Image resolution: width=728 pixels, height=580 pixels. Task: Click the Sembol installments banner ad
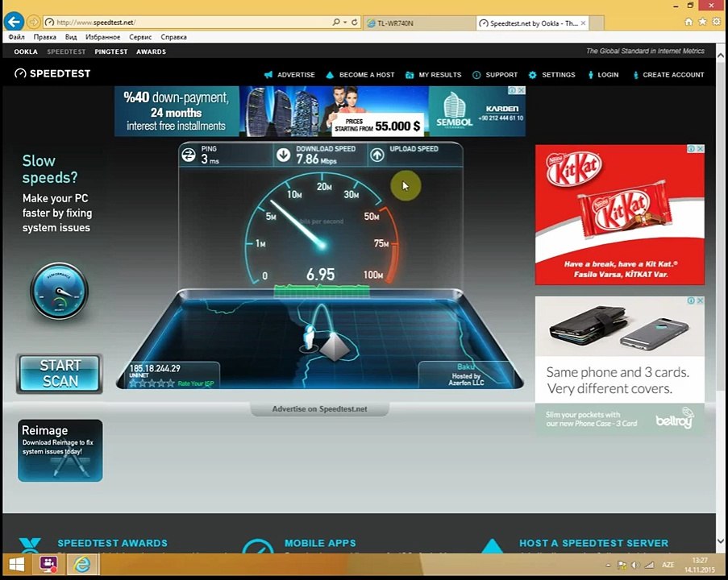tap(320, 111)
